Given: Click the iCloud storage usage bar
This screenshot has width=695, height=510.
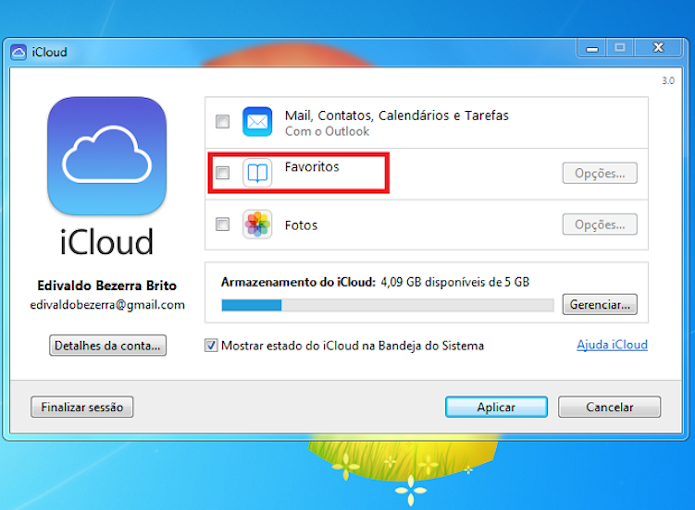Looking at the screenshot, I should tap(387, 305).
